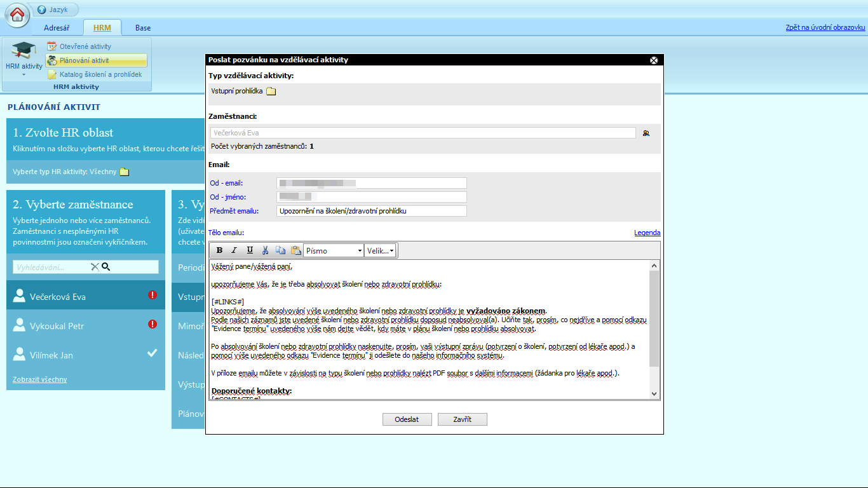The image size is (868, 488).
Task: Open the Jazyk language selector
Action: click(x=55, y=10)
